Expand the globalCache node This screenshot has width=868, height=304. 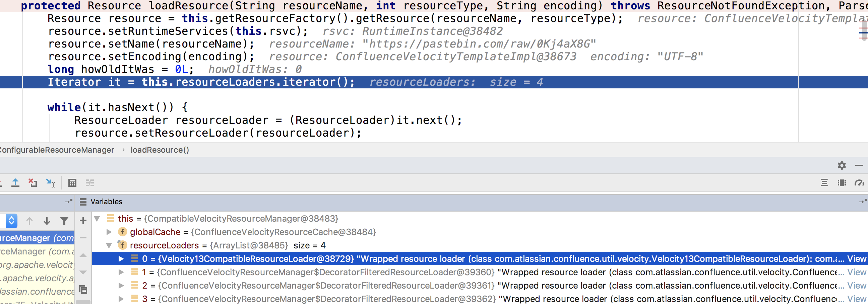pos(109,232)
